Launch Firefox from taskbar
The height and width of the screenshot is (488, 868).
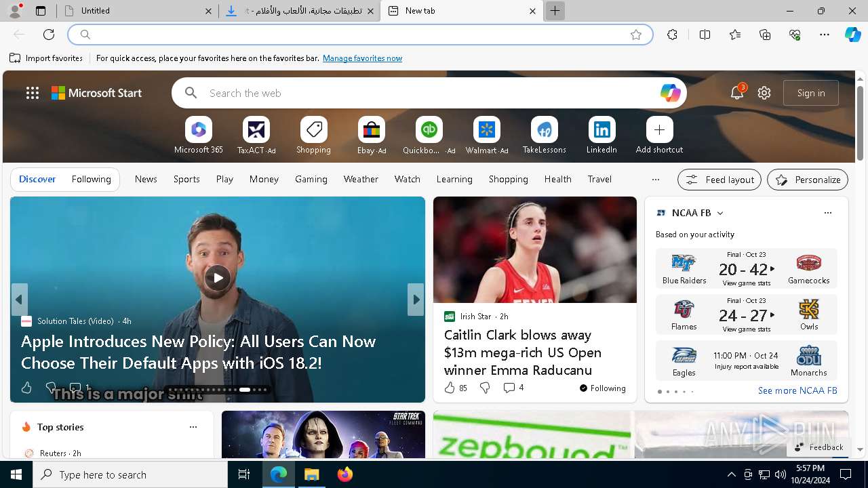pyautogui.click(x=344, y=474)
